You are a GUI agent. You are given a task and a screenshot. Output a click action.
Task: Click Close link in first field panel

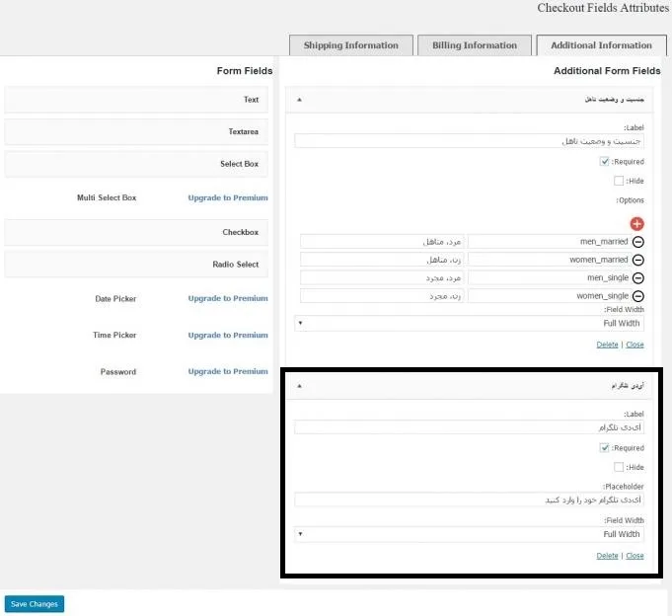click(x=635, y=345)
